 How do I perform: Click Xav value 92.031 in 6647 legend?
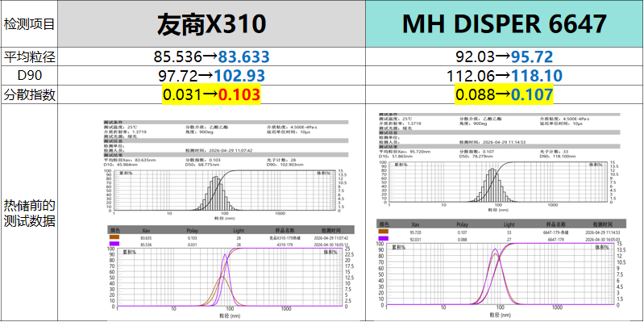click(416, 239)
